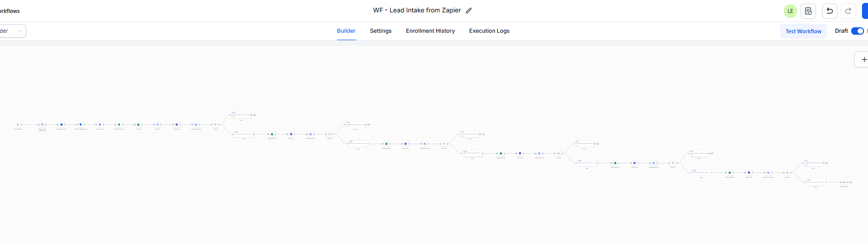The image size is (868, 243).
Task: Open the Internal Notification node
Action: coord(119,124)
